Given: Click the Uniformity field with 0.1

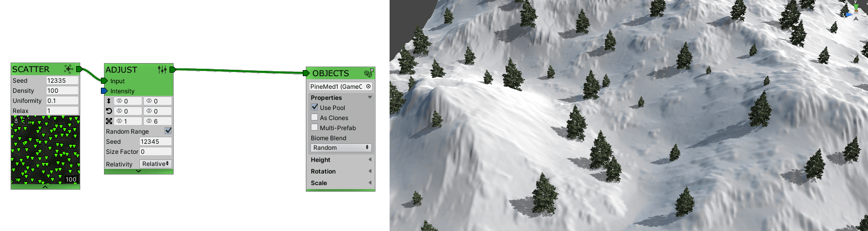Looking at the screenshot, I should pos(62,100).
